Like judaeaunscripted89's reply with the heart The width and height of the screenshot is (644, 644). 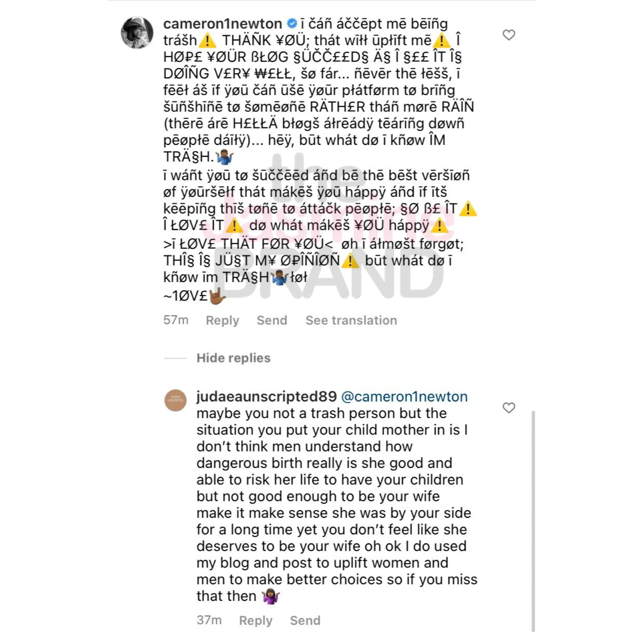coord(509,407)
